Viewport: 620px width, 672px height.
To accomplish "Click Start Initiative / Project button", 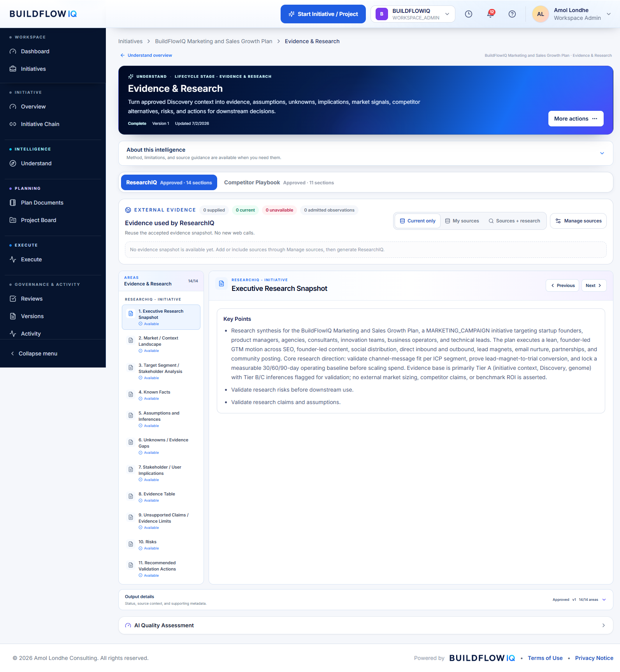I will point(323,14).
